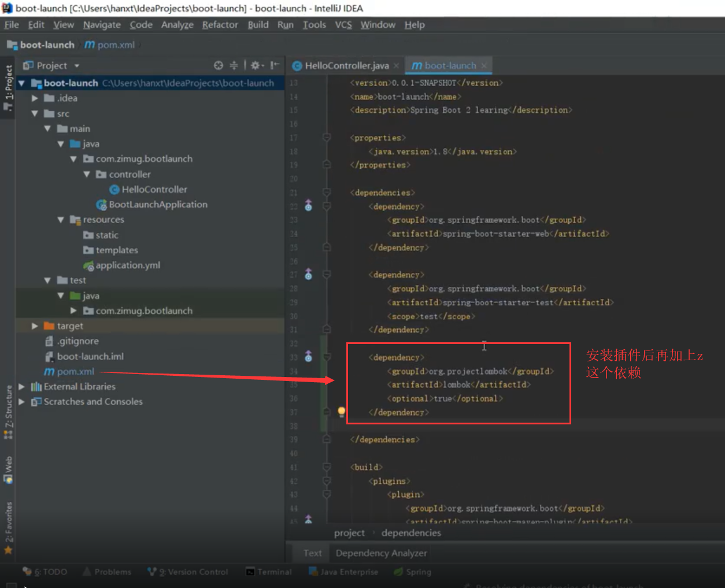Click the project breadcrumb below editor
This screenshot has width=725, height=588.
349,532
